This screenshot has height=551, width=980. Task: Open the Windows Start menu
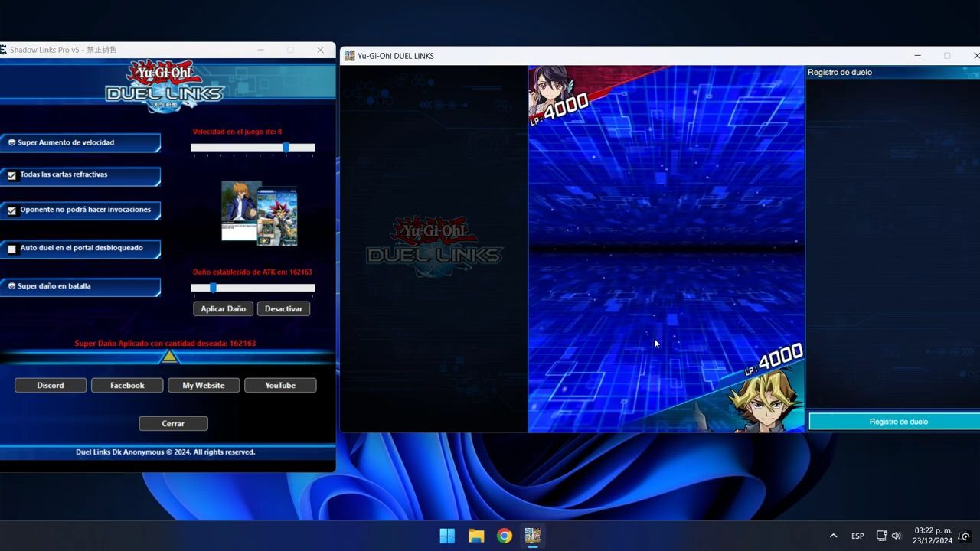tap(447, 536)
